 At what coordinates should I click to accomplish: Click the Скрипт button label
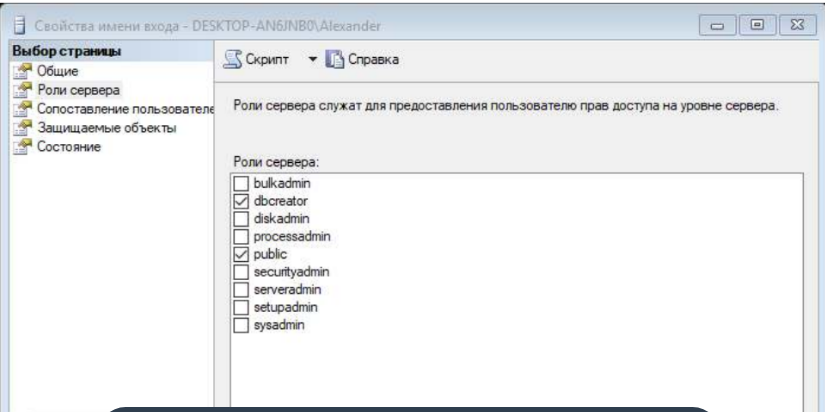click(x=267, y=60)
